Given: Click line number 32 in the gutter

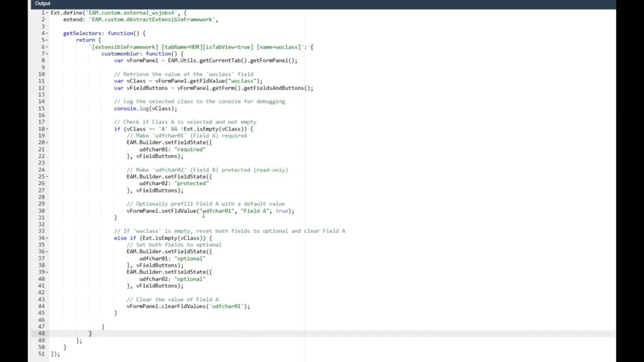Looking at the screenshot, I should pos(41,224).
